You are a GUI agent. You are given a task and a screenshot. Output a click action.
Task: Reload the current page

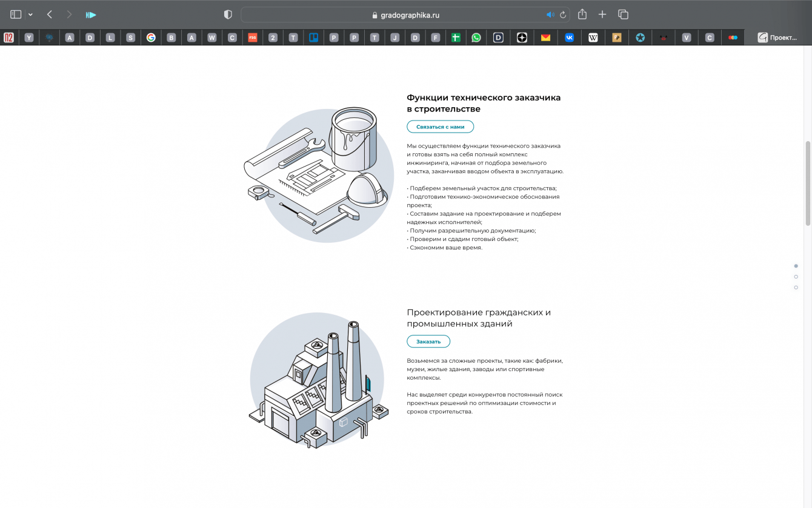click(563, 15)
